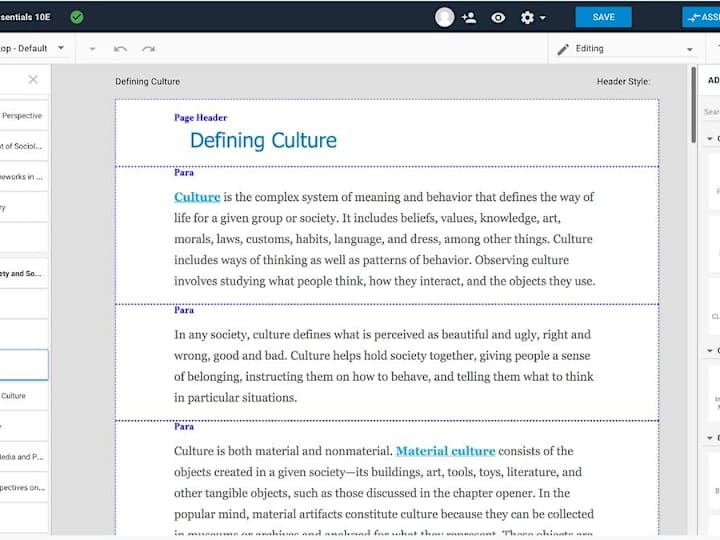Viewport: 720px width, 540px height.
Task: Click the SAVE button
Action: [603, 17]
